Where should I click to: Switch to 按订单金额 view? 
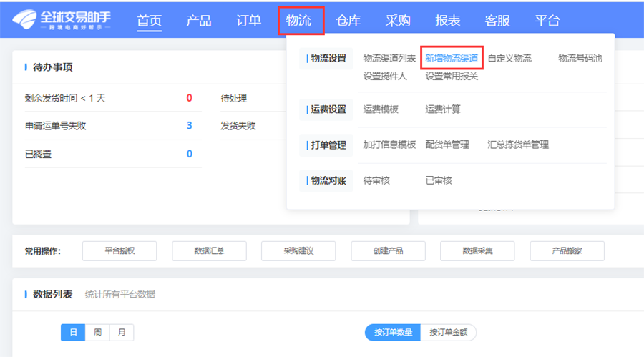pyautogui.click(x=449, y=332)
